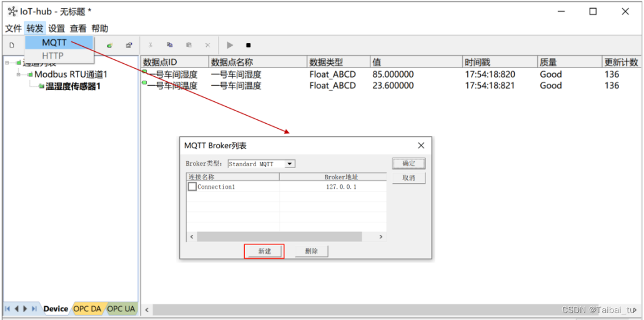This screenshot has width=644, height=320.
Task: Click the Connection1 name text
Action: click(x=217, y=187)
